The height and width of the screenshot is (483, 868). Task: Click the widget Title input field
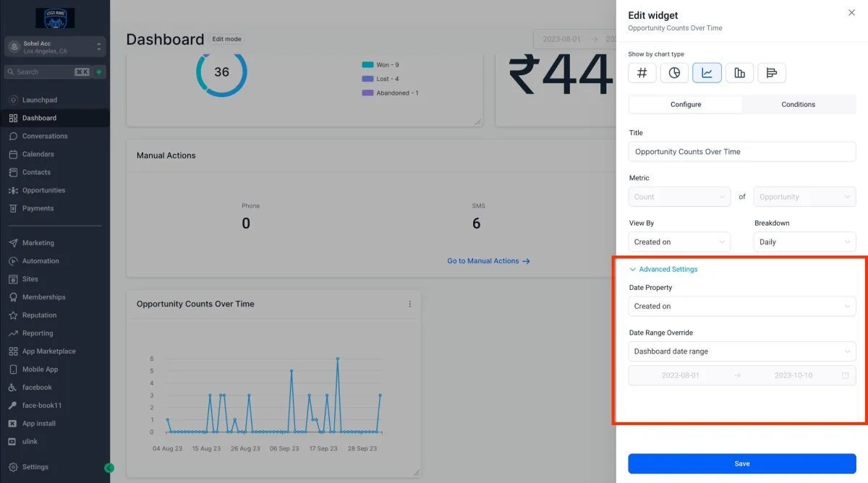click(742, 152)
